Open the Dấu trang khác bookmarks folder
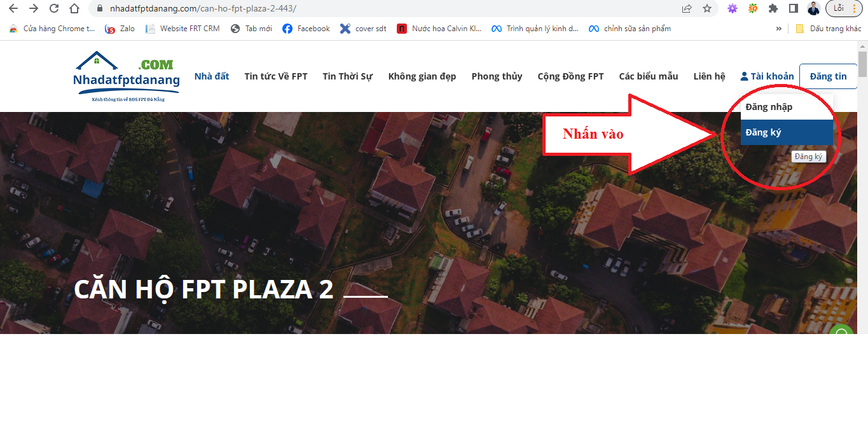 829,29
